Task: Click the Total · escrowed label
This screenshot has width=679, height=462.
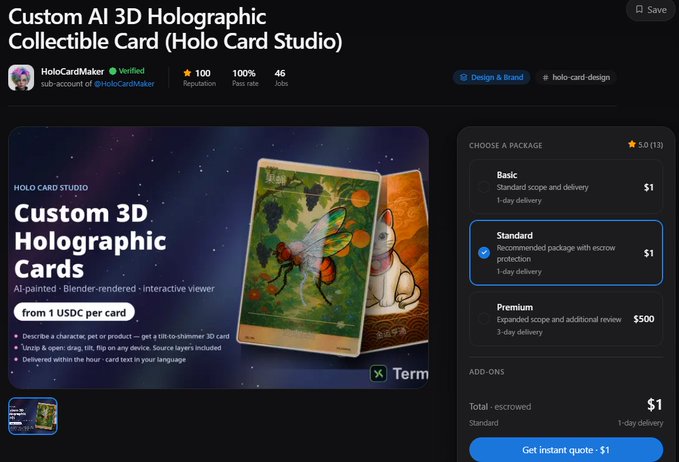Action: click(x=500, y=407)
